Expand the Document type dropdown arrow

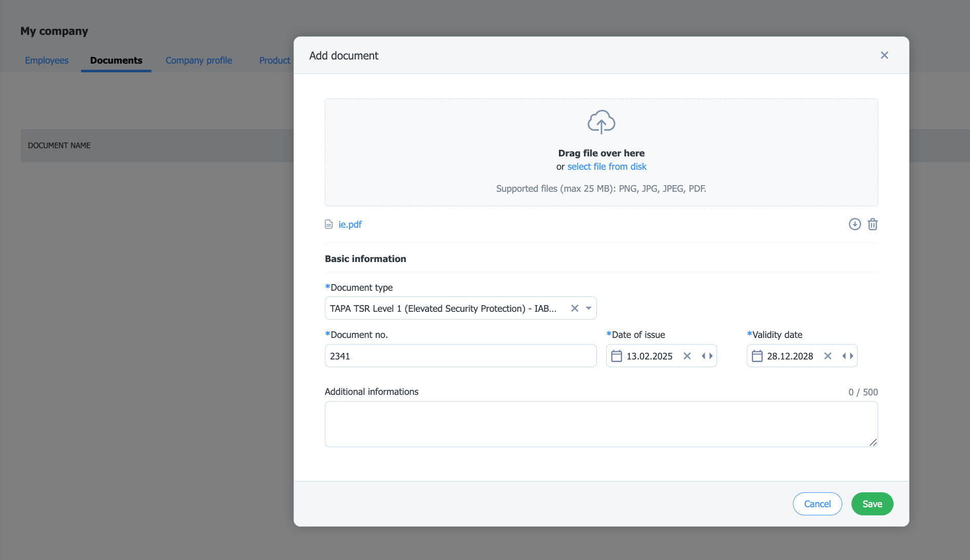589,308
